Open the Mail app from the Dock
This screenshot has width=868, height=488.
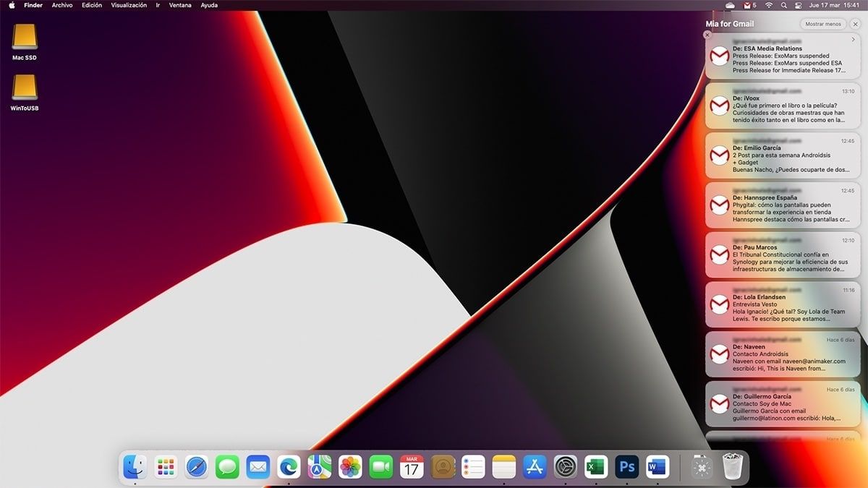coord(257,468)
